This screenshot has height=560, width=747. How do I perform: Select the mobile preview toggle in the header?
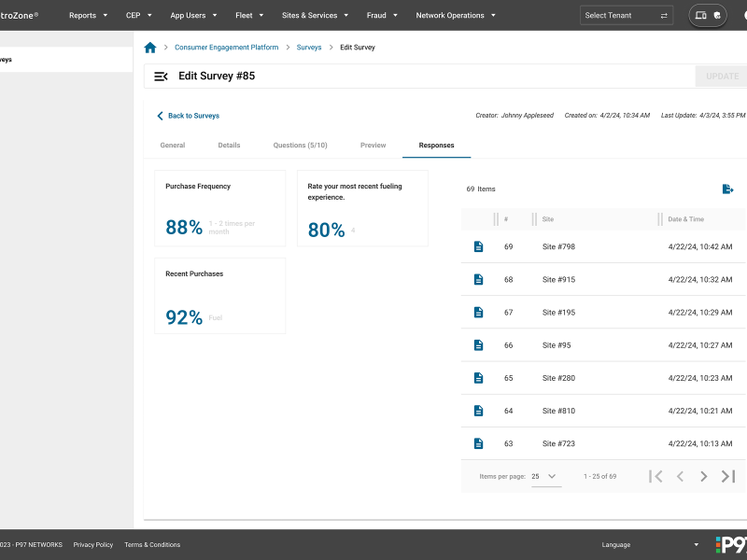click(x=717, y=16)
